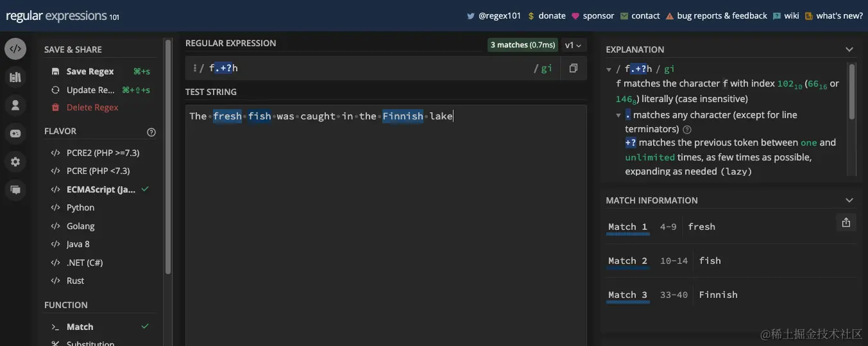Collapse the Explanation panel chevron

tap(849, 49)
